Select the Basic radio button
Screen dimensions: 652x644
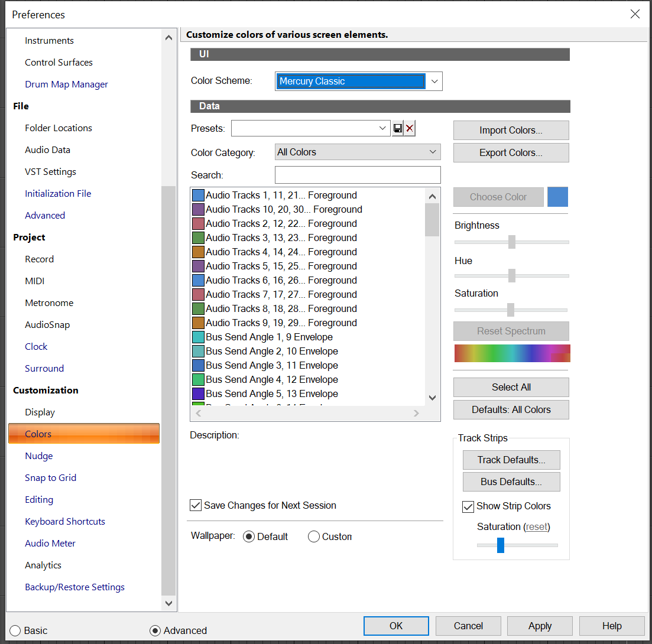[15, 630]
